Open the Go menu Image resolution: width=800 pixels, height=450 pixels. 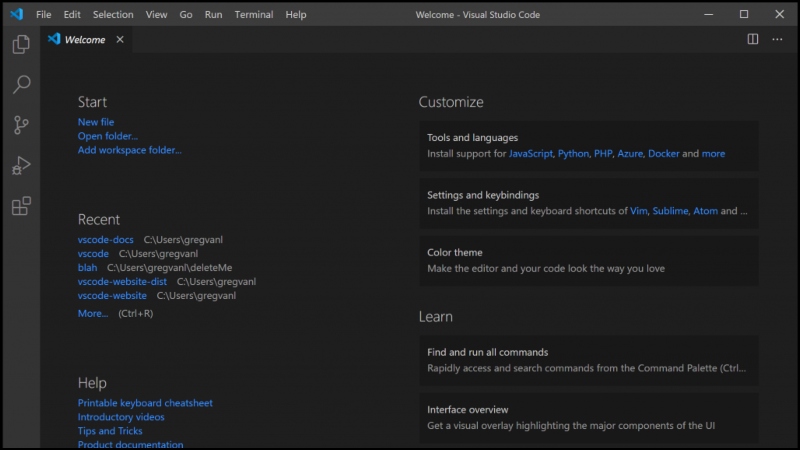pyautogui.click(x=186, y=14)
